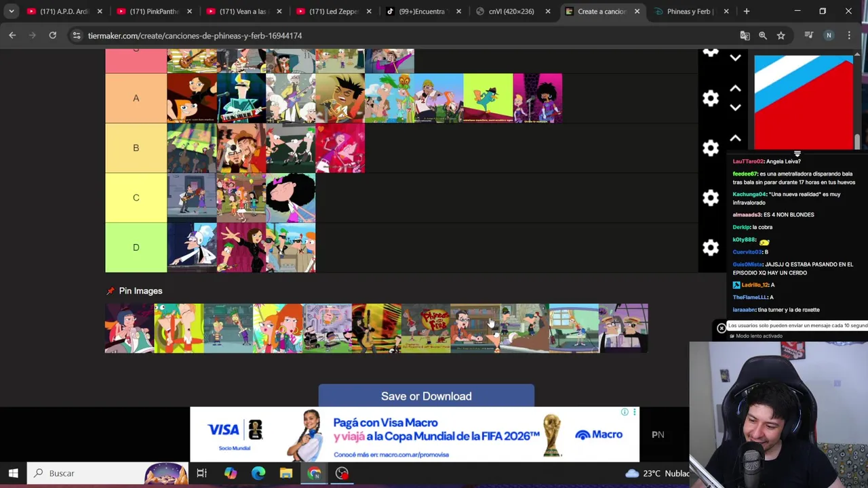Select the black curly hair image in tier C
The width and height of the screenshot is (868, 488).
point(291,197)
